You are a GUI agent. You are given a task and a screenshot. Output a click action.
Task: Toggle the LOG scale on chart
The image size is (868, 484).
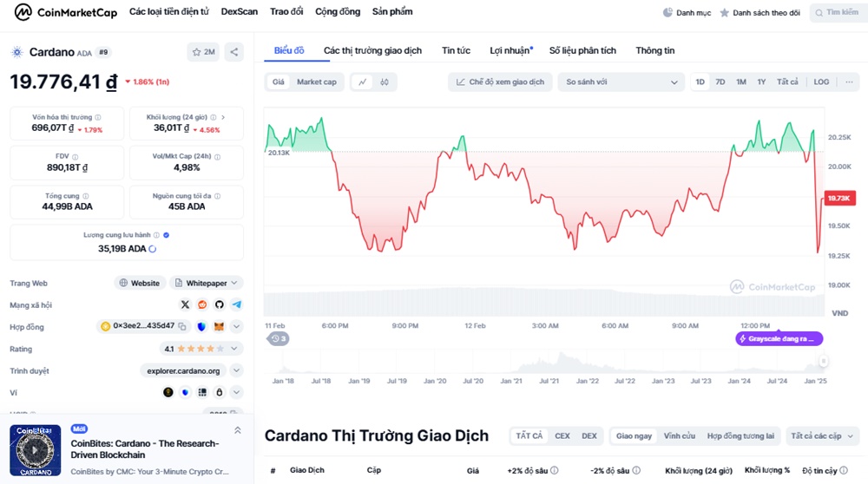point(821,82)
